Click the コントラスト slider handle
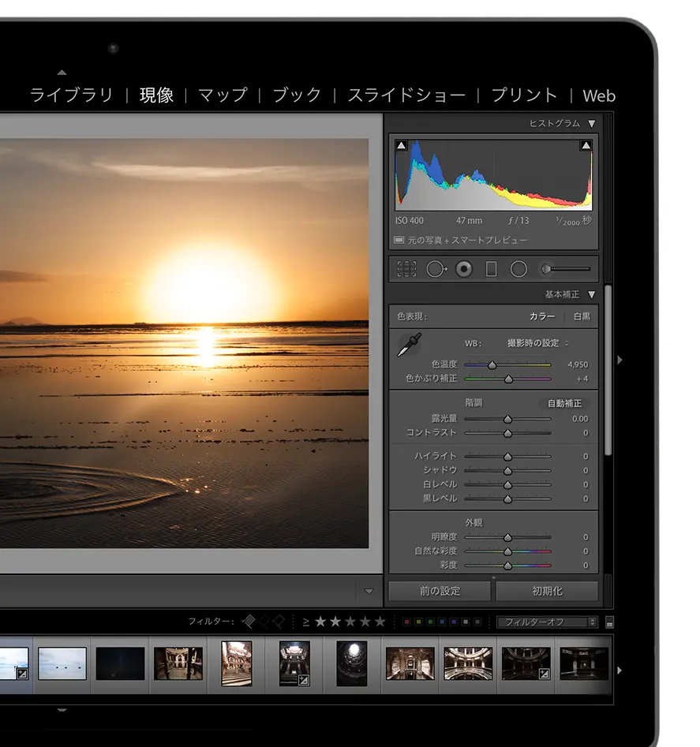Image resolution: width=700 pixels, height=747 pixels. tap(507, 433)
